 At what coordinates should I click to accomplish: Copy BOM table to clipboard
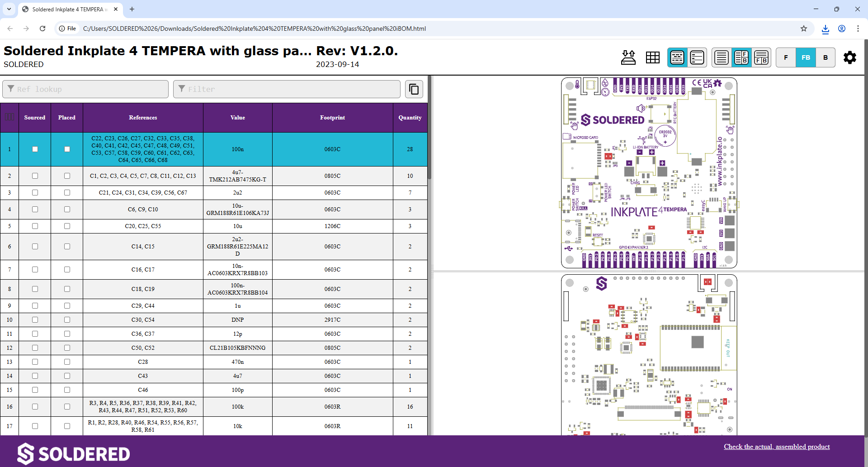coord(414,89)
